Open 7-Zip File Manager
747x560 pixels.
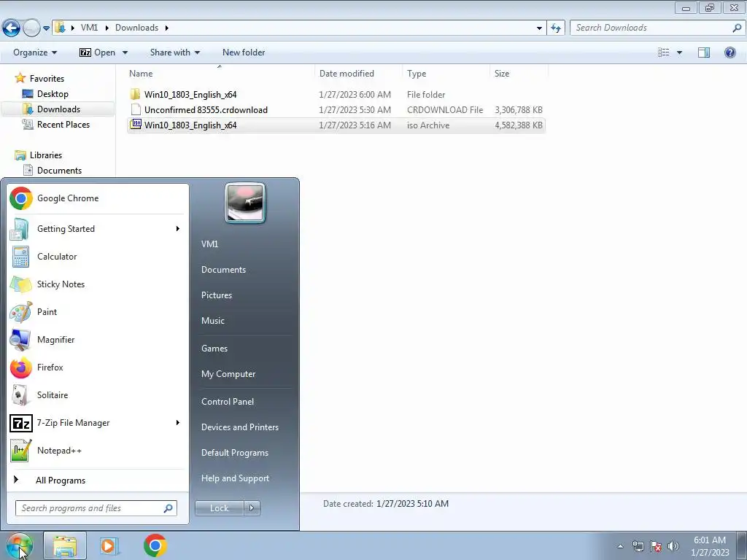(x=97, y=423)
